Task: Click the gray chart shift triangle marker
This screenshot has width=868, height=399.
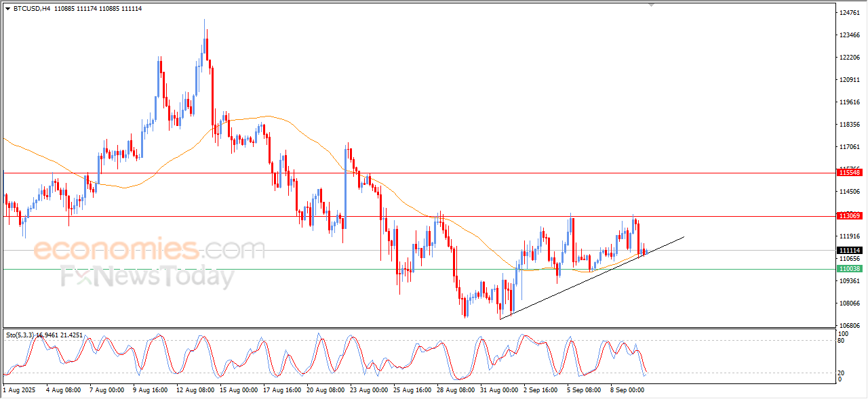Action: [x=652, y=5]
